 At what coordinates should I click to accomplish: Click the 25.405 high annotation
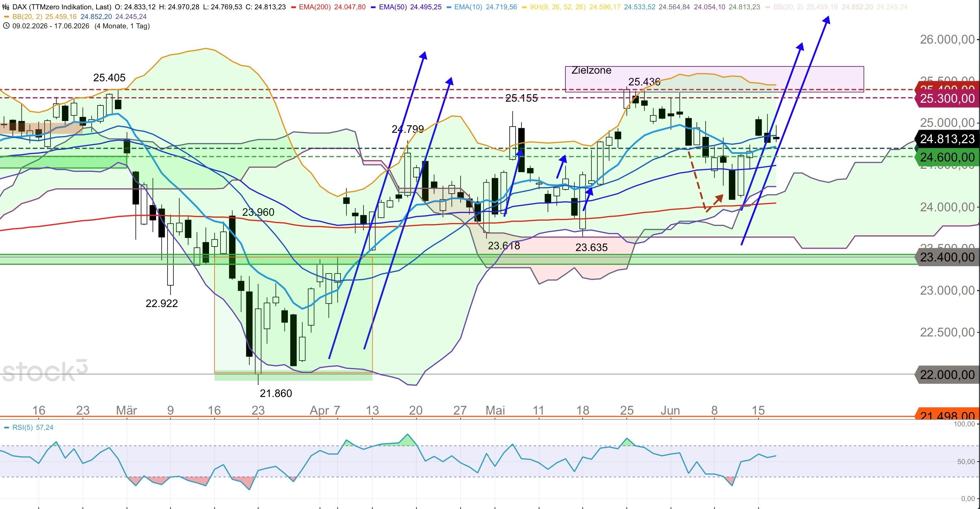click(x=109, y=77)
